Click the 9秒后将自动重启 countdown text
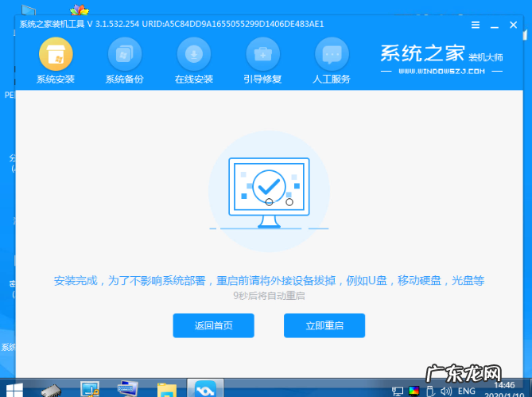The image size is (532, 397). (269, 296)
